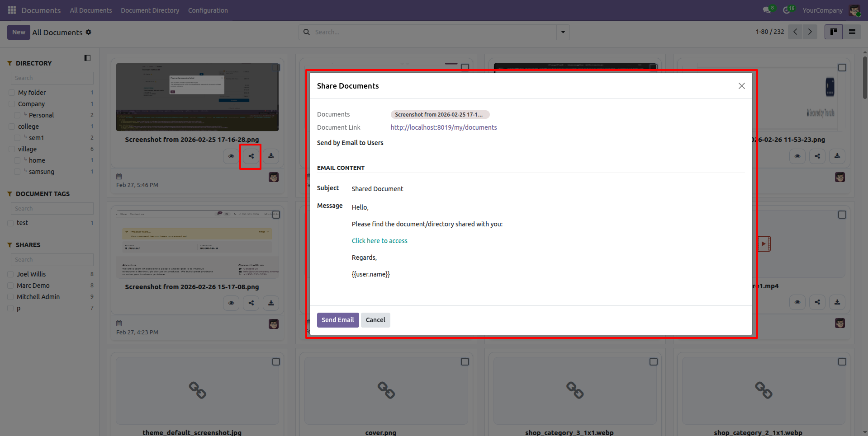The height and width of the screenshot is (436, 868).
Task: Select the theme_default_screenshot.jpg card checkbox
Action: pyautogui.click(x=276, y=362)
